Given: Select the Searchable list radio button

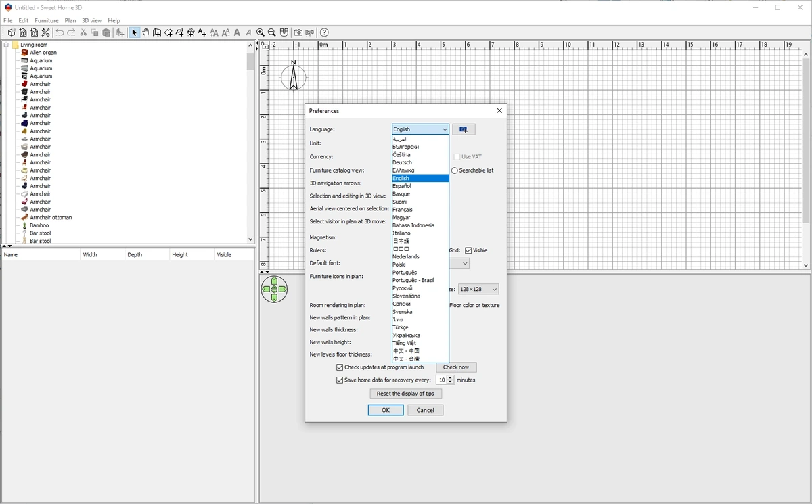Looking at the screenshot, I should [x=455, y=170].
